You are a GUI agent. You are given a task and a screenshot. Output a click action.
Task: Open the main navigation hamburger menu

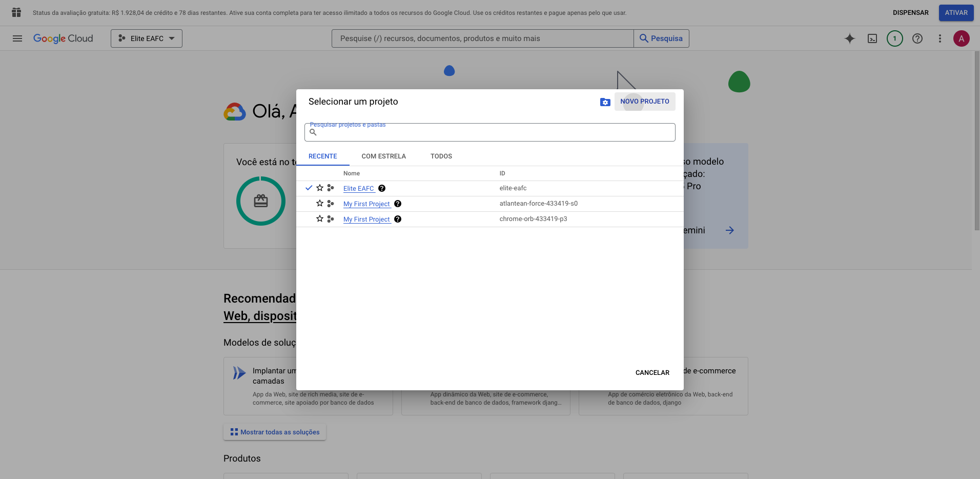[17, 38]
